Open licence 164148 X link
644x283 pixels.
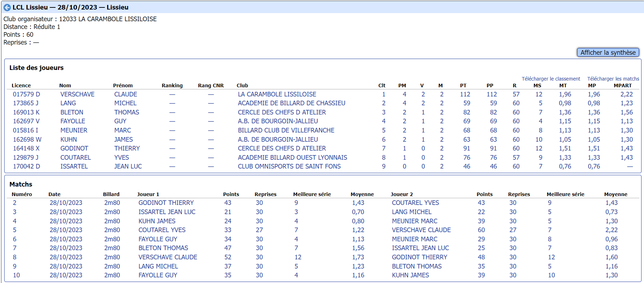26,148
